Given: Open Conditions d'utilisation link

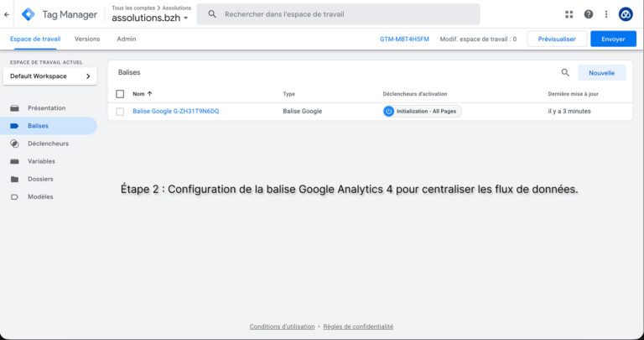Looking at the screenshot, I should [282, 327].
